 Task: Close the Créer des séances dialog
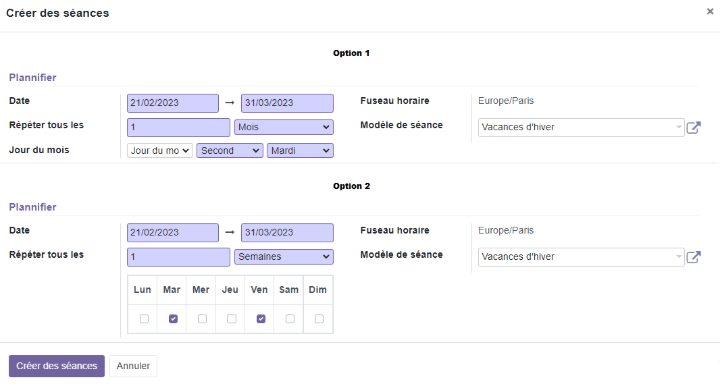[x=710, y=11]
